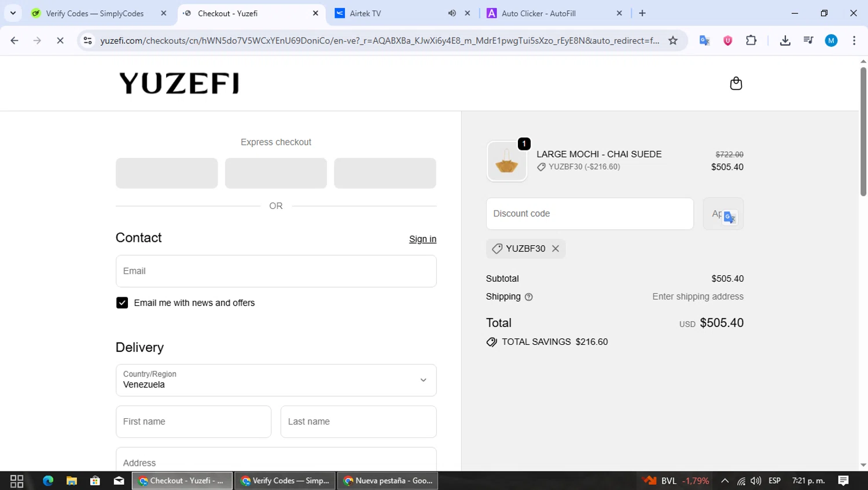Viewport: 868px width, 490px height.
Task: Focus the Discount code field
Action: tap(590, 214)
